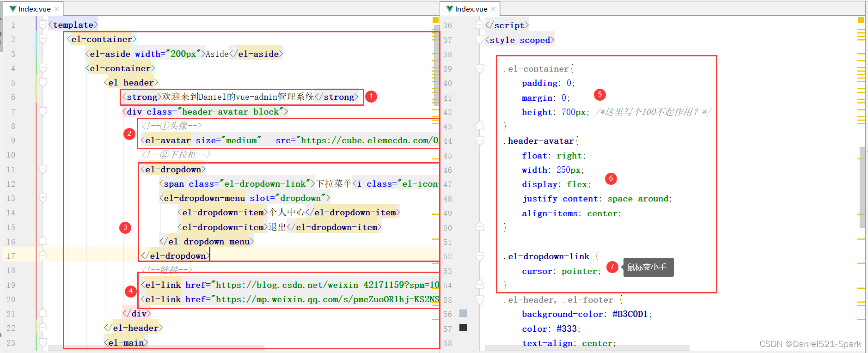The height and width of the screenshot is (353, 868).
Task: Click the 个人中心 el-dropdown-item line
Action: tap(289, 213)
